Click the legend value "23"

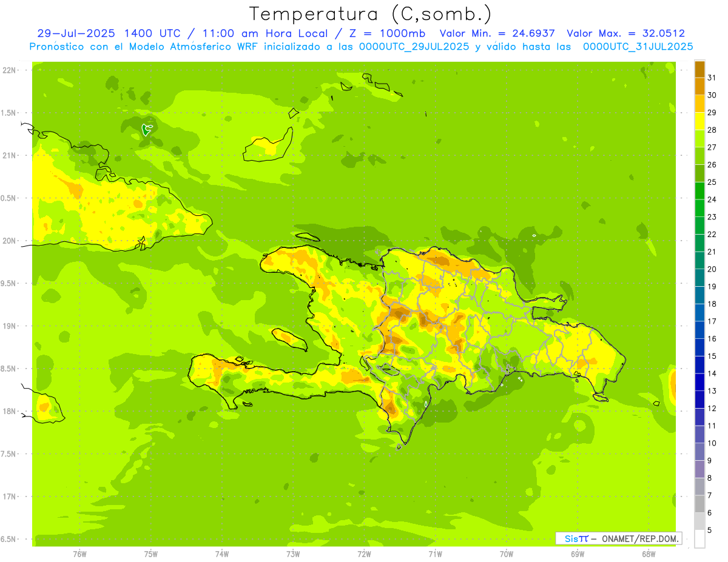[x=712, y=217]
